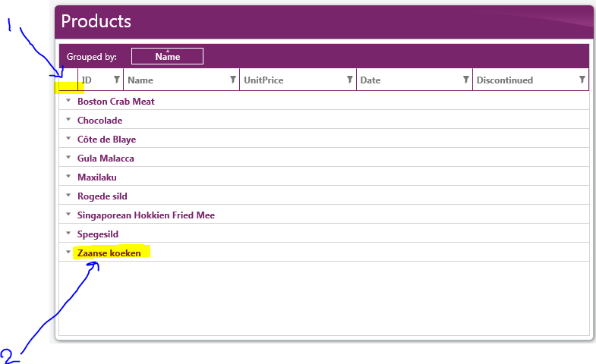Select the Zaanse koeken group row text
Screen dimensions: 596x364
[x=109, y=253]
